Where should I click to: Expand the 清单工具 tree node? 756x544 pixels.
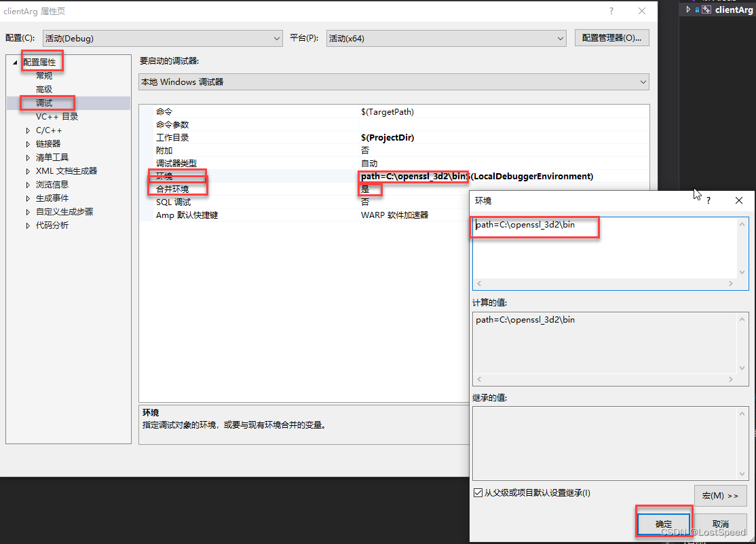coord(28,158)
